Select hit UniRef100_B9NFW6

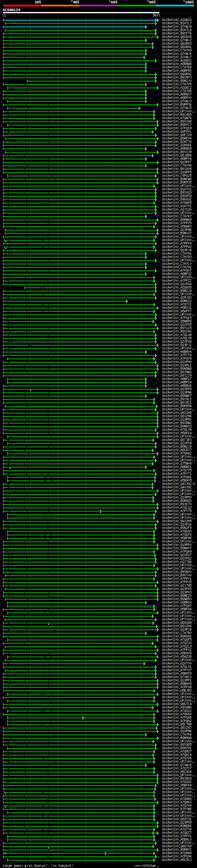[x=177, y=179]
